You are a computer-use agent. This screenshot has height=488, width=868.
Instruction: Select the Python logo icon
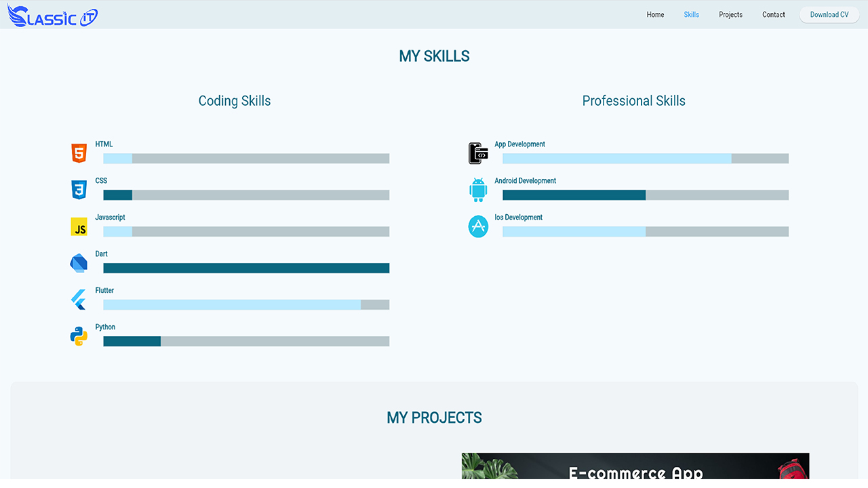tap(79, 336)
